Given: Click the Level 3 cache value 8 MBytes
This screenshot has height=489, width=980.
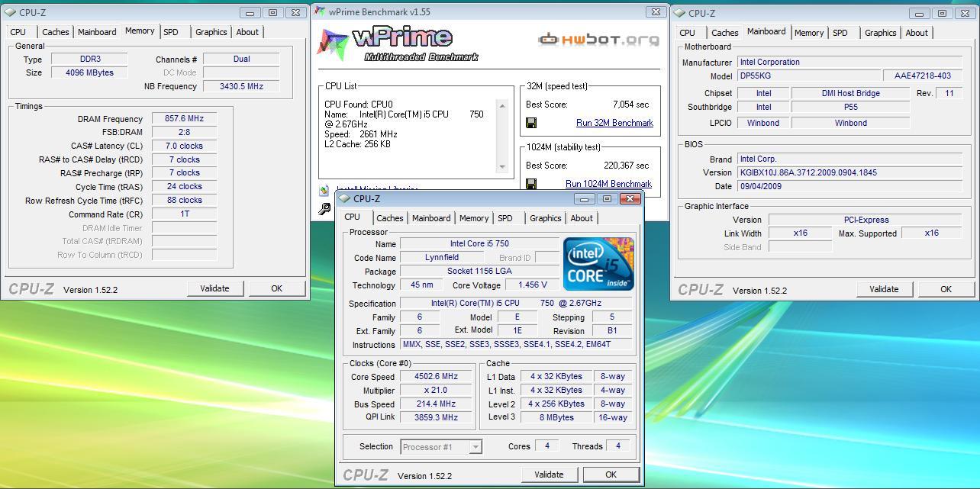Looking at the screenshot, I should 557,418.
